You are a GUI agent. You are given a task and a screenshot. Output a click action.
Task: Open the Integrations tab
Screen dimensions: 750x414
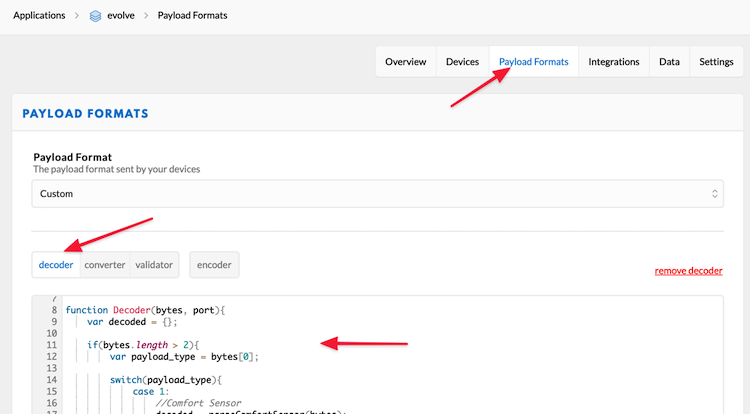614,62
